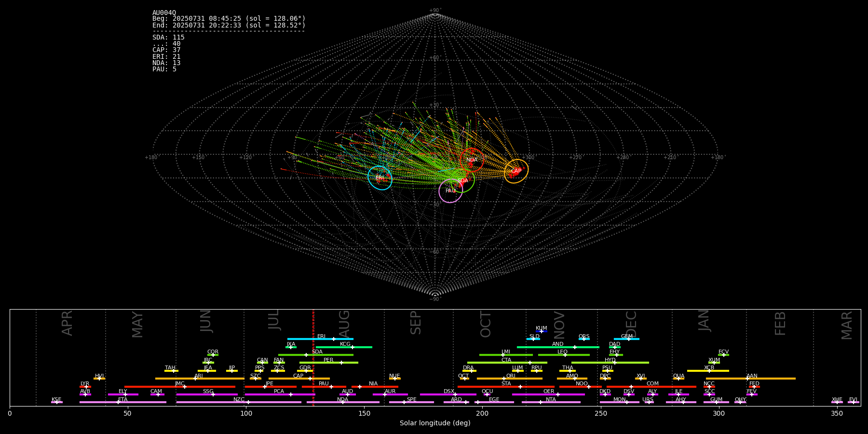Click the URS shower bar in timeline
Screen dimensions: 868x434
point(649,402)
